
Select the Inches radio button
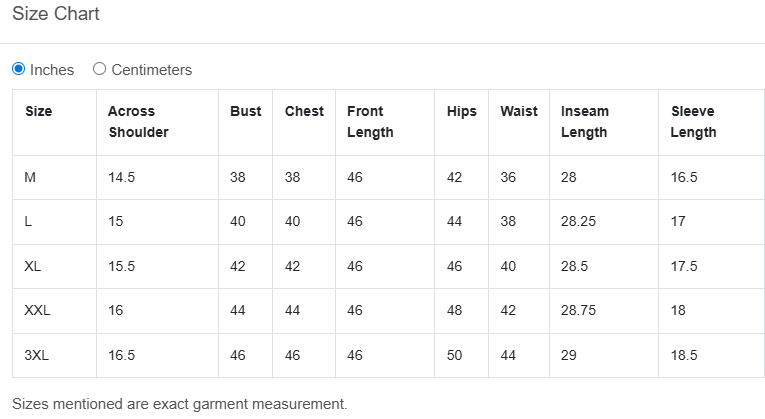(19, 69)
